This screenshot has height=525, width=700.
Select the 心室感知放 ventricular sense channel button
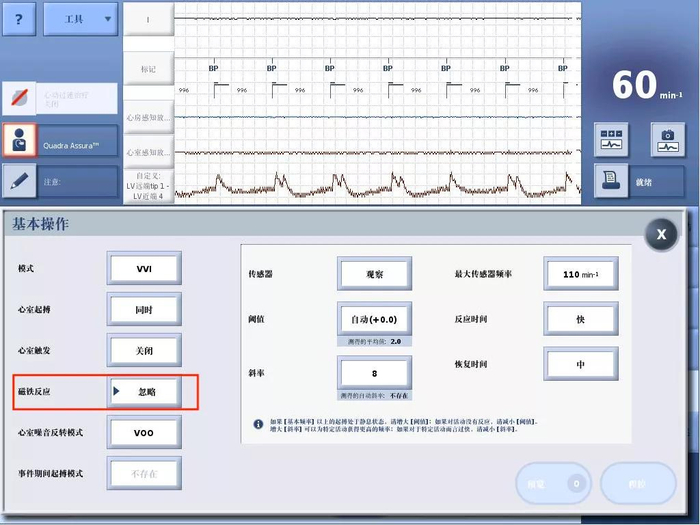[148, 152]
